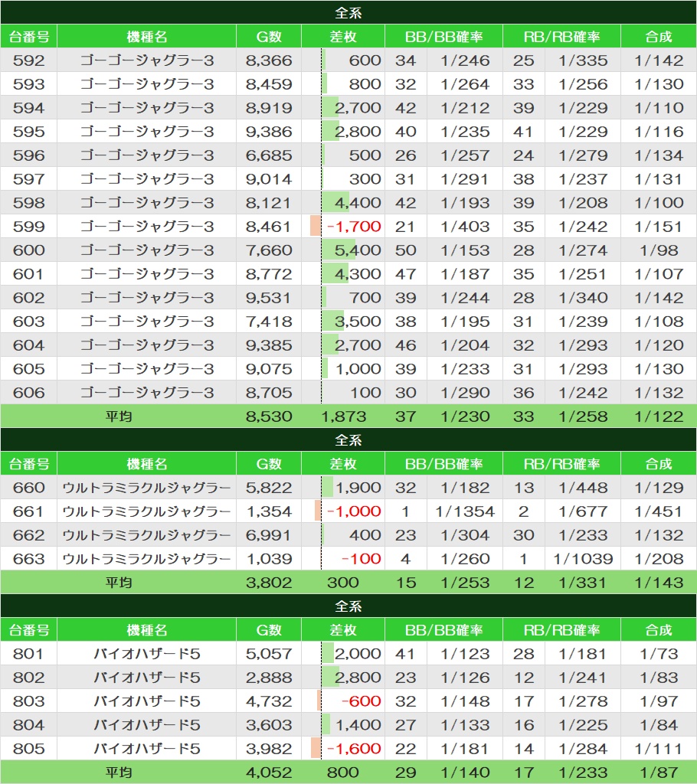Viewport: 697px width, 784px height.
Task: Click average G count 4,052
Action: tap(269, 773)
